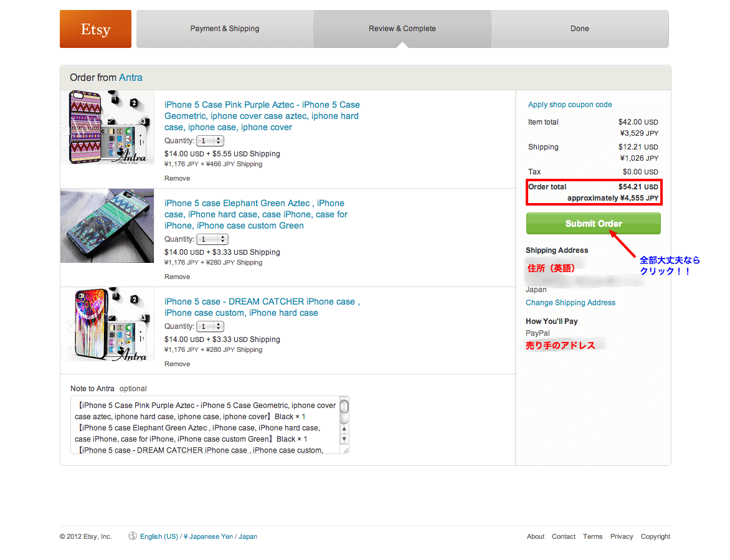Viewport: 730px width, 560px height.
Task: Click the $12.21 USD shipping value
Action: click(x=638, y=146)
